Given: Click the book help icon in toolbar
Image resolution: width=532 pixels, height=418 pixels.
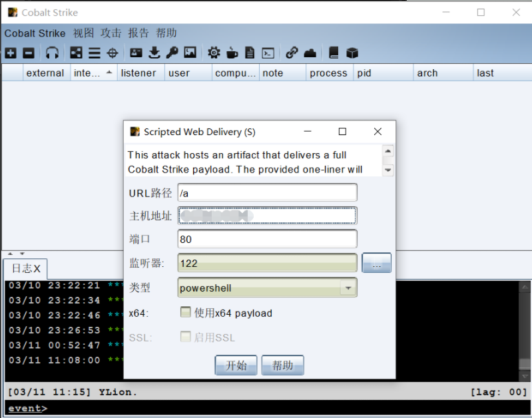Looking at the screenshot, I should click(334, 53).
